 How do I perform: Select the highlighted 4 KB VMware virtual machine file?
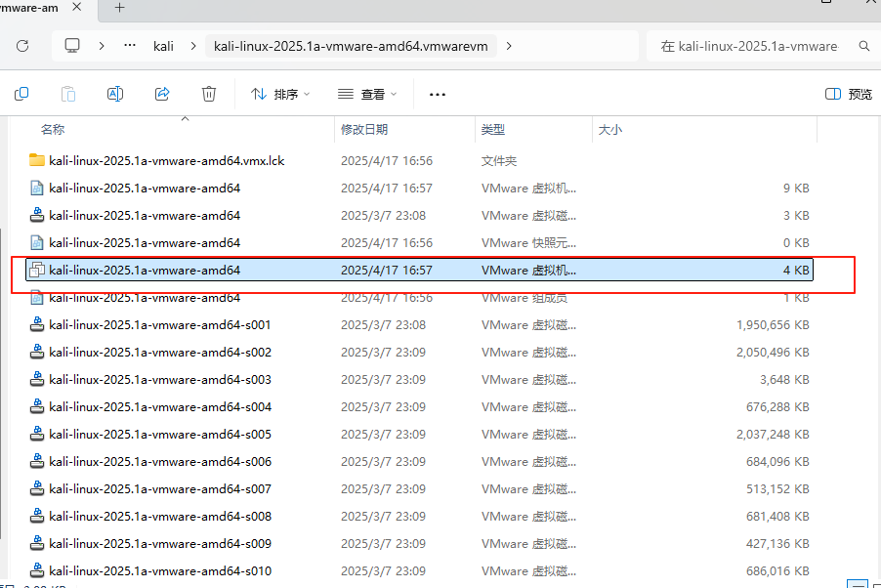coord(419,271)
